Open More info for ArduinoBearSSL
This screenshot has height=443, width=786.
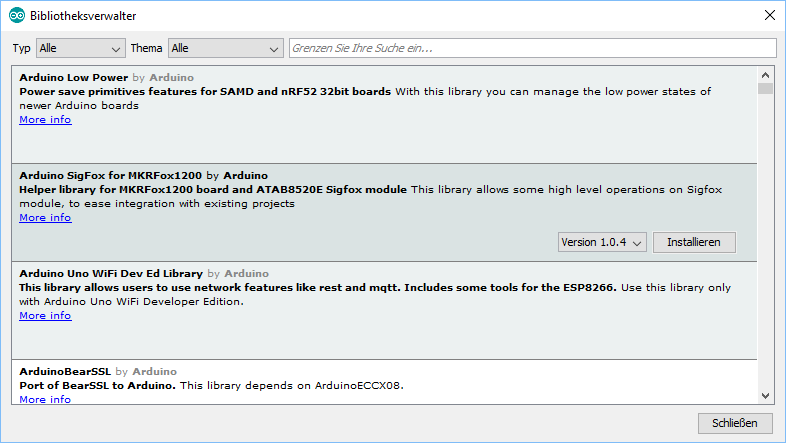tap(45, 399)
